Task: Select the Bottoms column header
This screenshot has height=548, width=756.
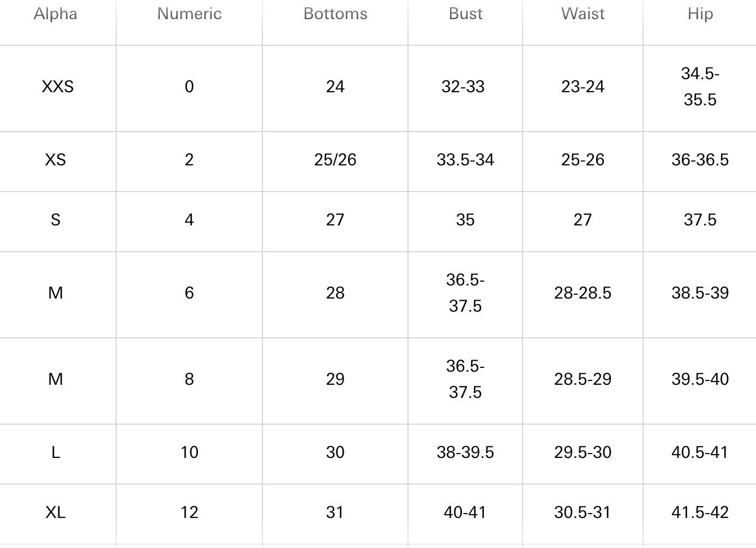Action: (x=335, y=14)
